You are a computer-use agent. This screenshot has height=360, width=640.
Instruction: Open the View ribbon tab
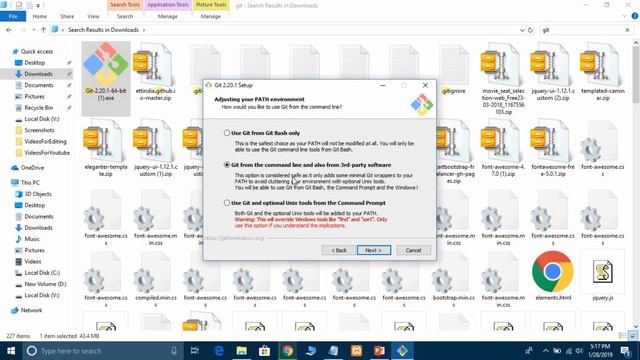(93, 16)
